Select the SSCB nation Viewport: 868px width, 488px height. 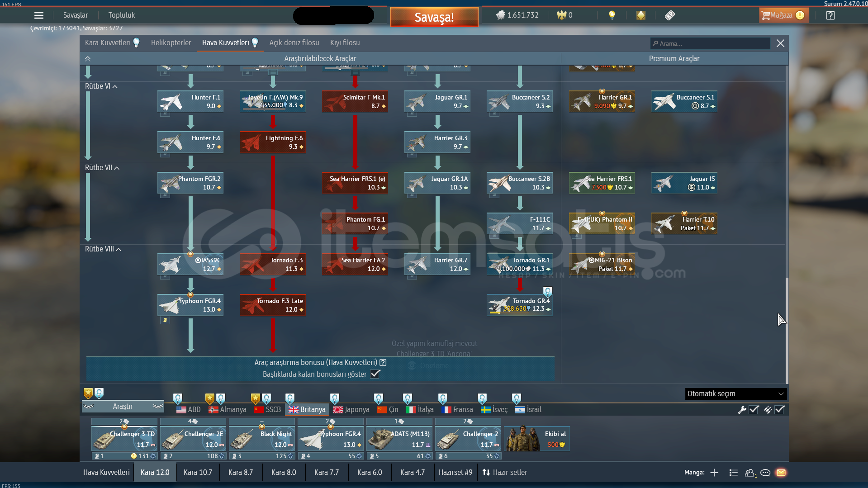point(268,410)
